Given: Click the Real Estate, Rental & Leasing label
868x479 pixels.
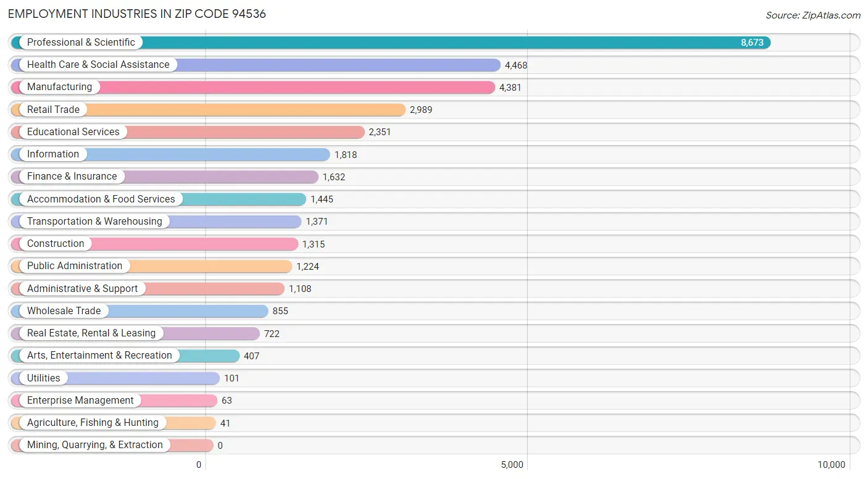Looking at the screenshot, I should coord(91,333).
